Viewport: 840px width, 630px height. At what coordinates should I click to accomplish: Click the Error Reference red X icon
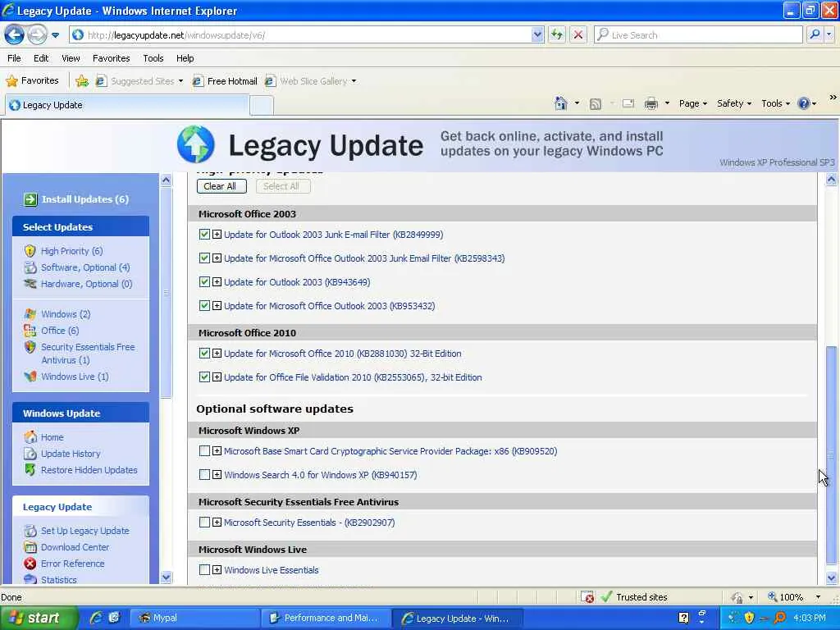(x=30, y=564)
